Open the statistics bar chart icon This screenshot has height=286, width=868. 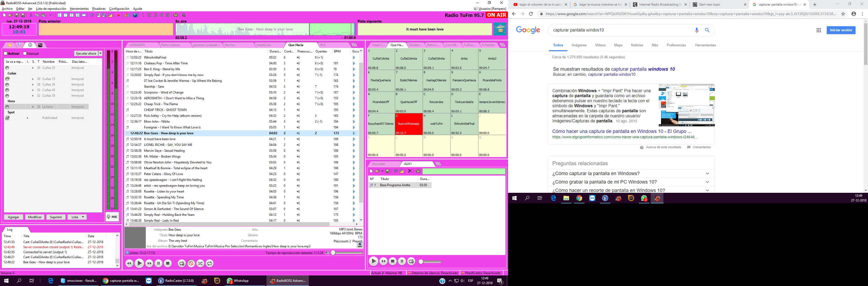(127, 15)
